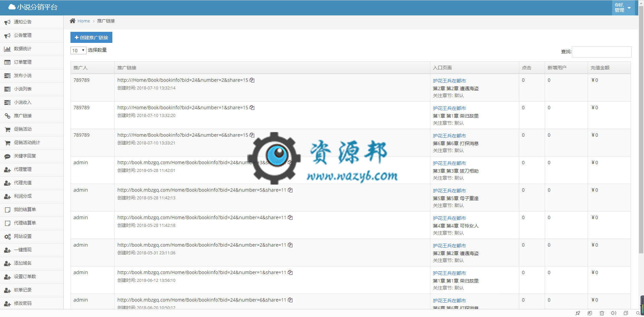The width and height of the screenshot is (644, 317).
Task: Sort by the 入口页面 column header
Action: (475, 68)
